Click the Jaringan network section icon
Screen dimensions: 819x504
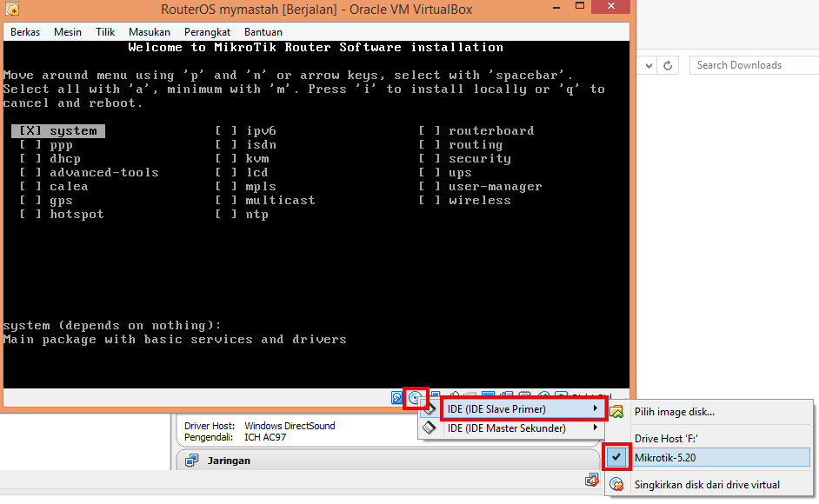[191, 461]
